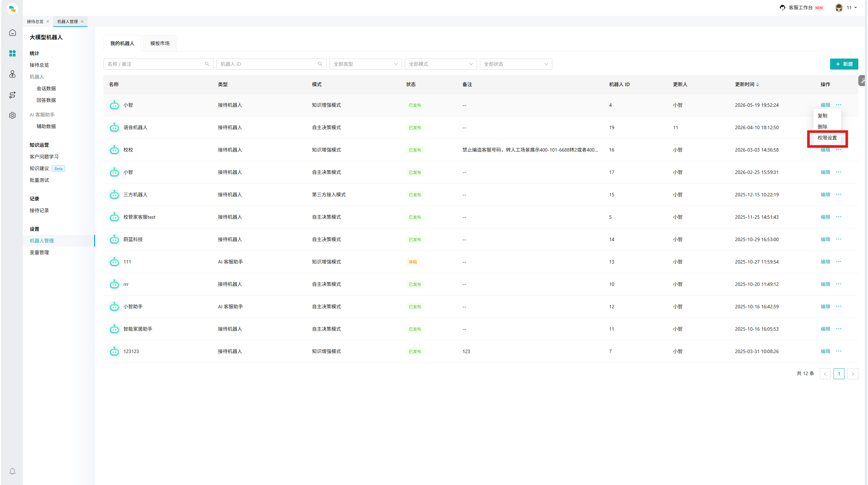Open the user account menu 11
Image resolution: width=868 pixels, height=485 pixels.
[846, 8]
